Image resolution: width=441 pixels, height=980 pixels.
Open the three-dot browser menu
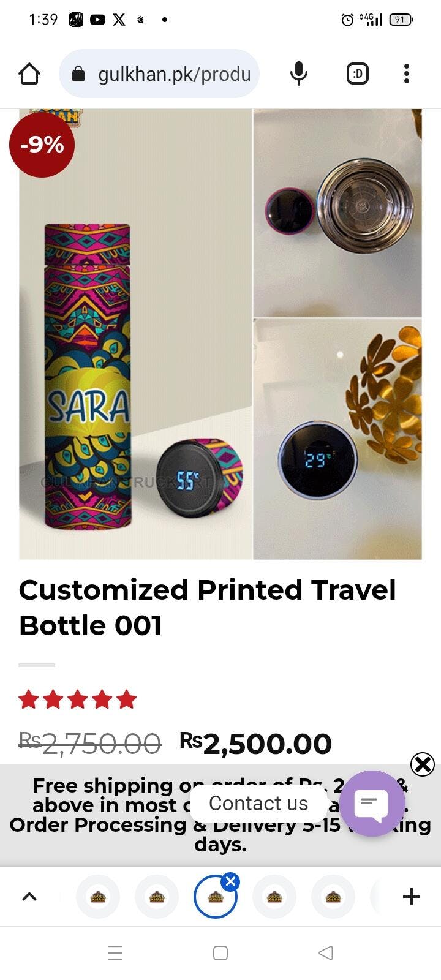(406, 74)
